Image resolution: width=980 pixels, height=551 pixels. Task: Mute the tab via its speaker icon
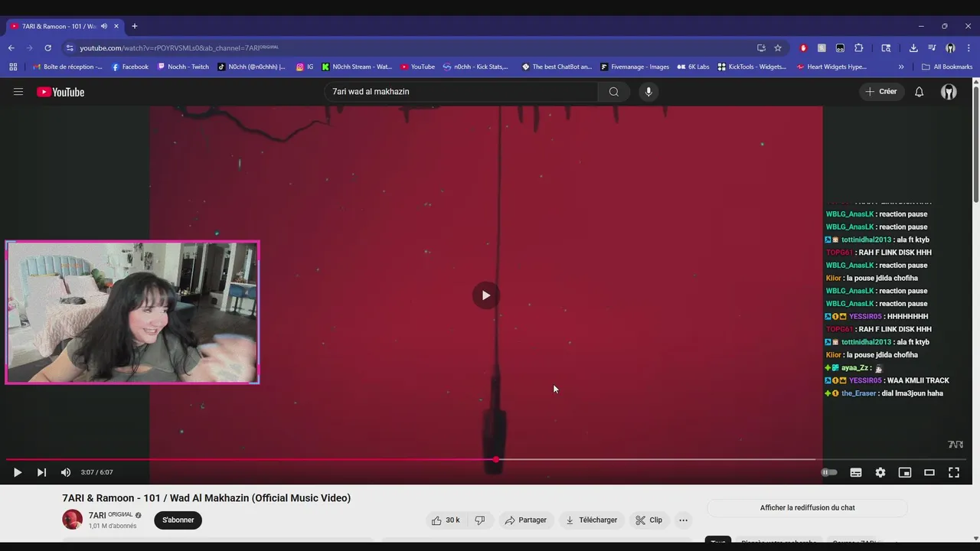coord(104,26)
